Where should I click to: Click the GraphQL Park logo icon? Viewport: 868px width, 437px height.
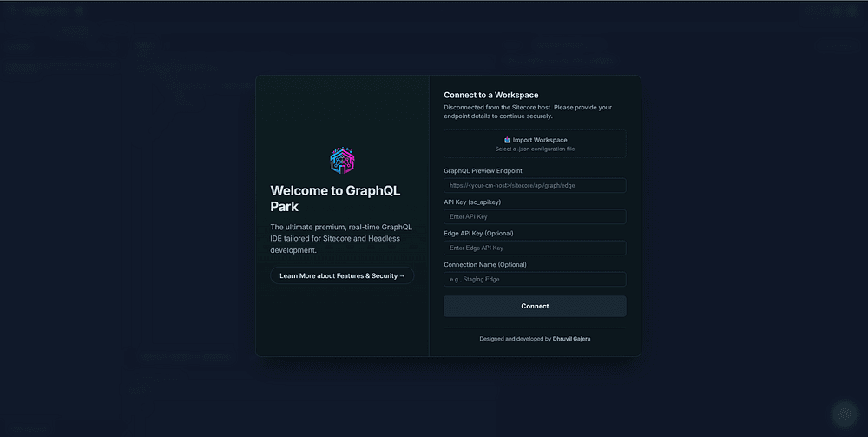[x=342, y=161]
